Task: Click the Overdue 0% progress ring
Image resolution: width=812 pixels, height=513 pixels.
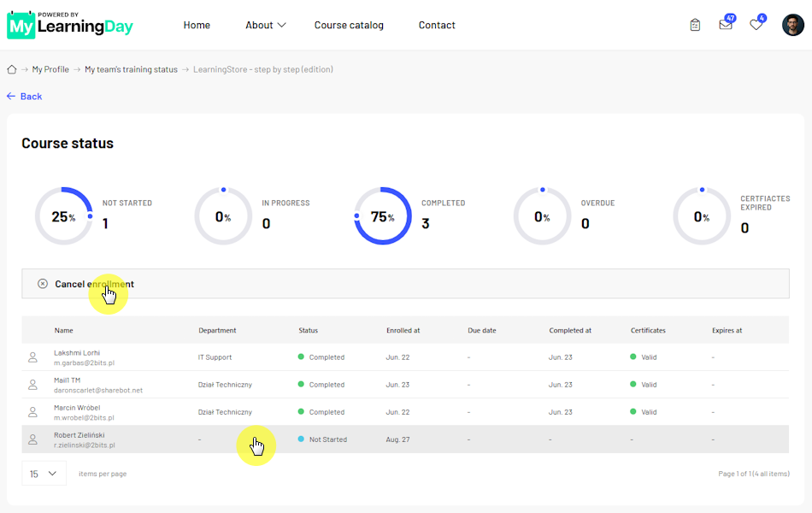Action: pos(542,216)
